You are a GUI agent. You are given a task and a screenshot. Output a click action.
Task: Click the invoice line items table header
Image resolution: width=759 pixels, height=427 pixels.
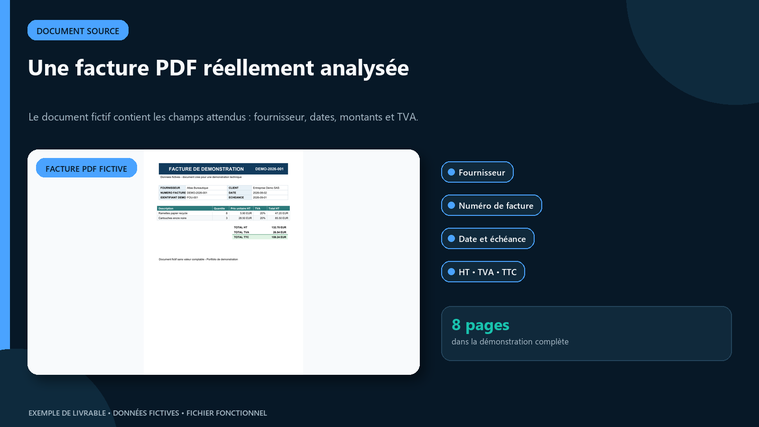click(x=223, y=208)
